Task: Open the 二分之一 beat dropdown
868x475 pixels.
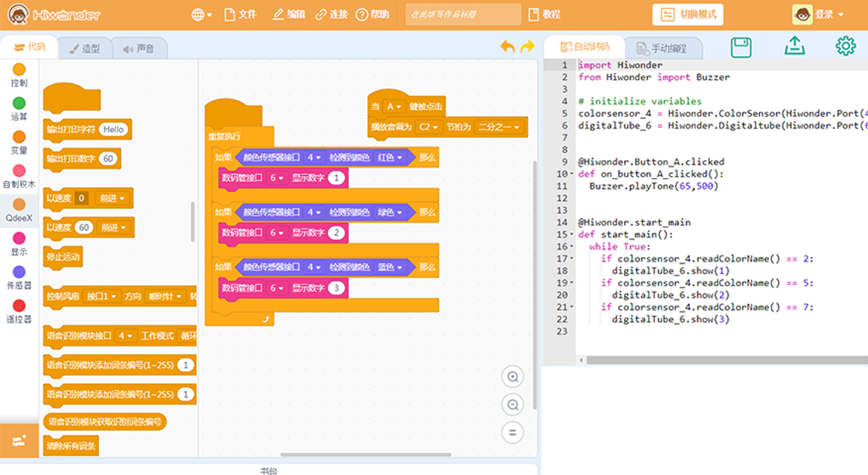Action: [x=498, y=127]
